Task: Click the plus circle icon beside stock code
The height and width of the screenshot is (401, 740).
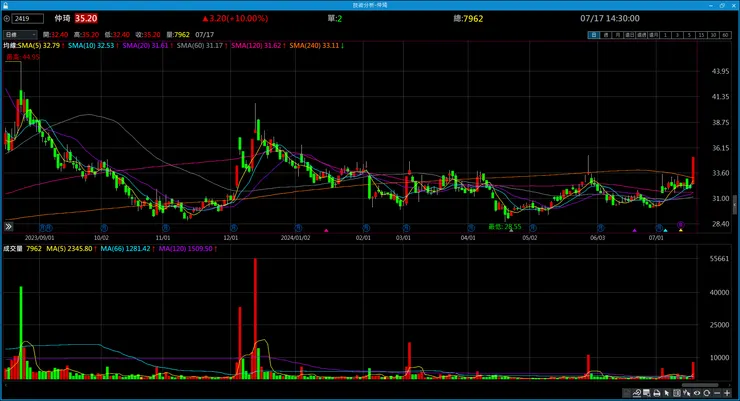Action: (7, 18)
